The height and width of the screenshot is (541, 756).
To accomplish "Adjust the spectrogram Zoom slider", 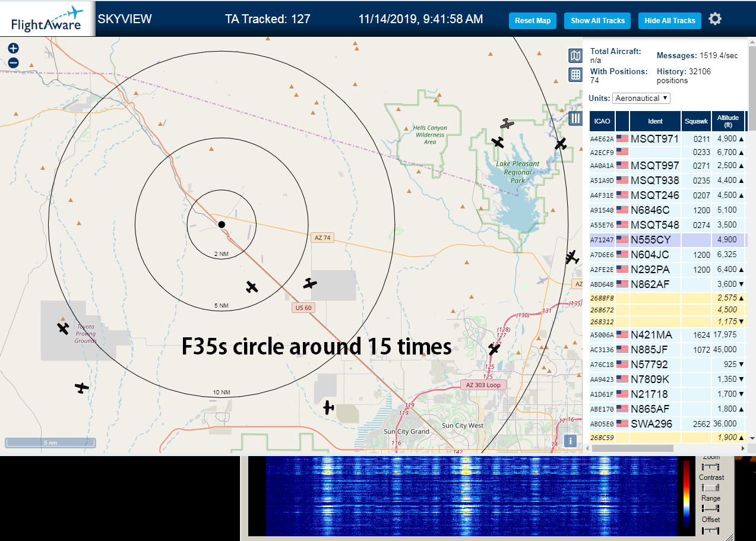I will pos(711,467).
